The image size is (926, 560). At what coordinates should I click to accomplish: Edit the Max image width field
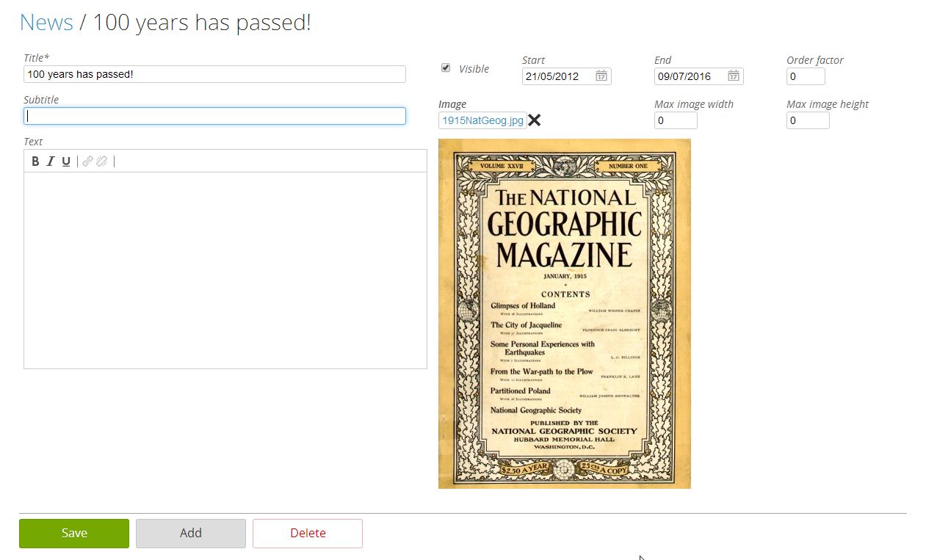click(676, 120)
